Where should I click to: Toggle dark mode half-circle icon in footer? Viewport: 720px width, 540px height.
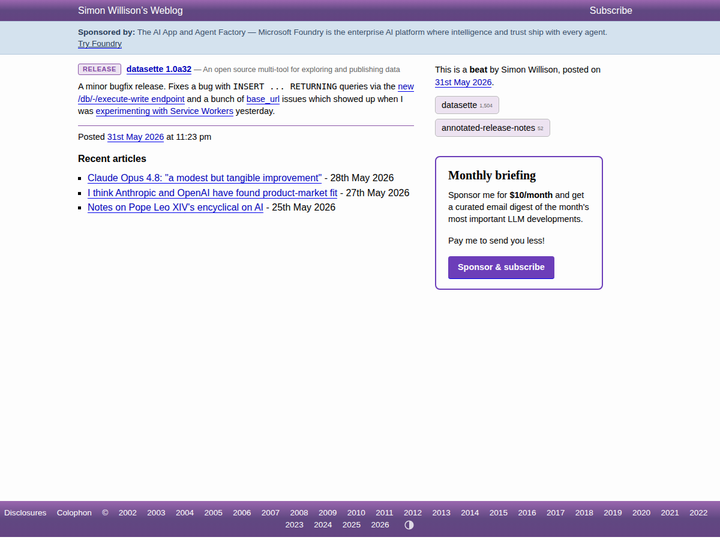(x=409, y=525)
